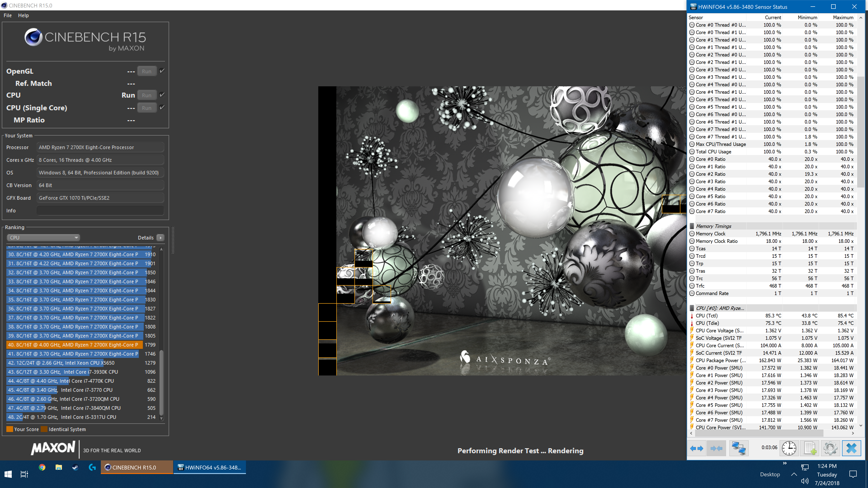Click Run button for CPU (Single Core)
The height and width of the screenshot is (488, 868).
[x=146, y=108]
